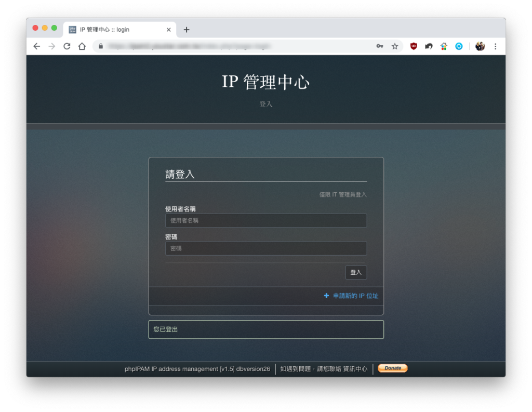The image size is (532, 412).
Task: Focus the 使用者名稱 input field
Action: click(265, 221)
